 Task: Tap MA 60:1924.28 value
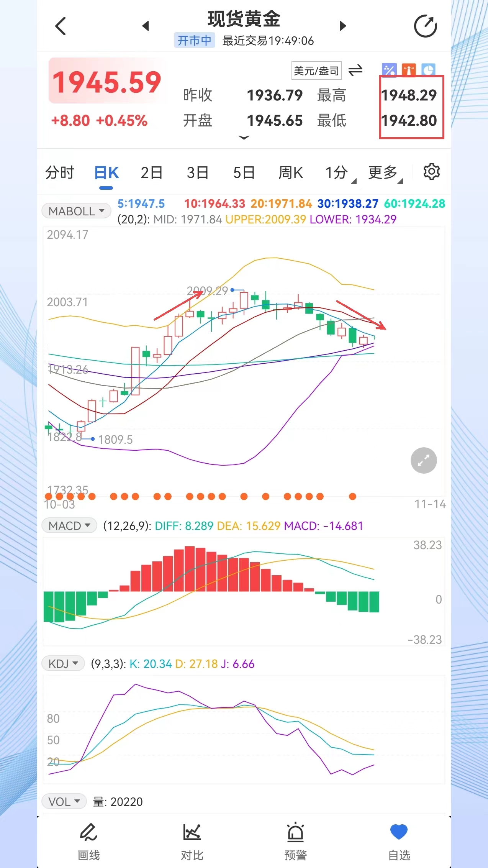(x=414, y=203)
